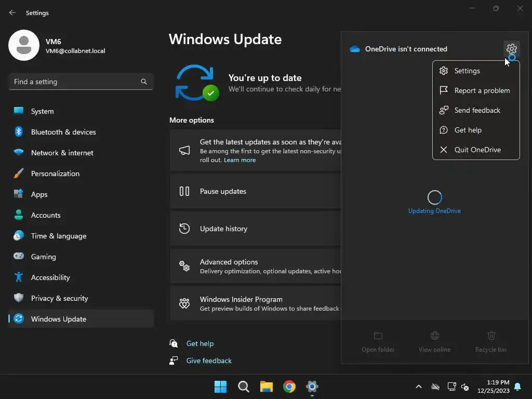Open taskbar Search
532x399 pixels.
click(243, 387)
